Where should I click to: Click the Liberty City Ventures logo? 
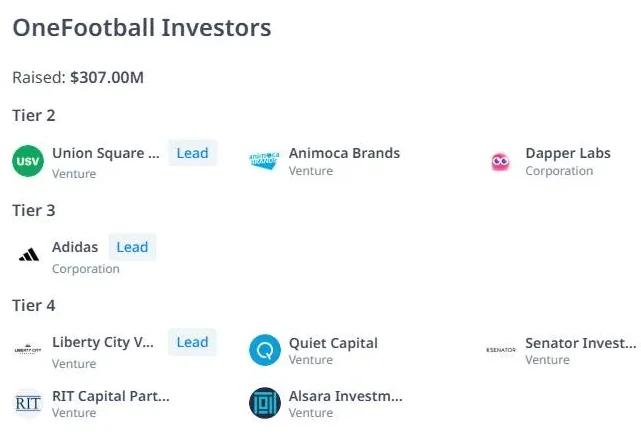tap(28, 350)
